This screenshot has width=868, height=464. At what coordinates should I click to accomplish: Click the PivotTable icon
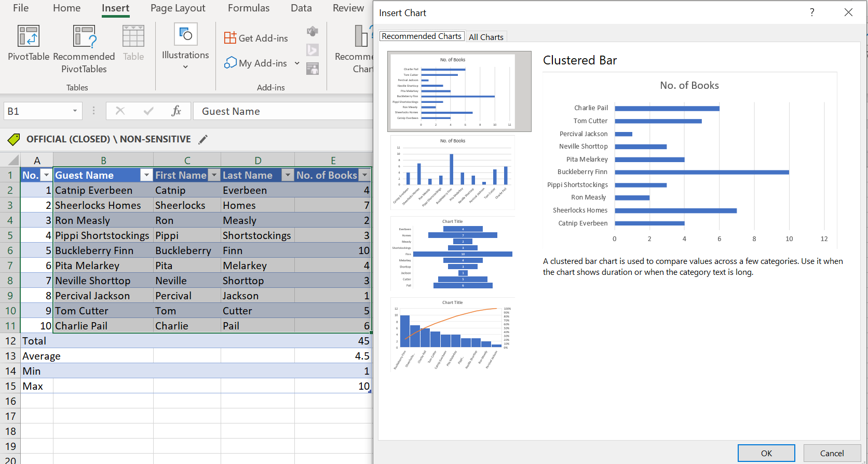point(29,36)
